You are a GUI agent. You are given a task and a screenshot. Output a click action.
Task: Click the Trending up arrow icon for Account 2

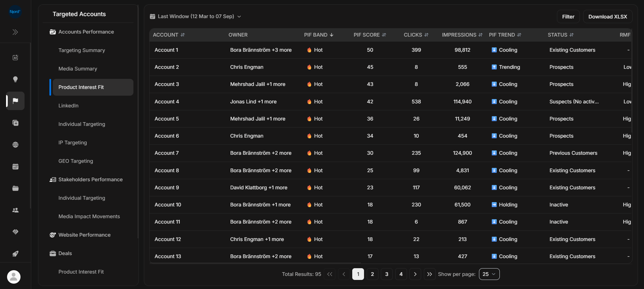494,67
